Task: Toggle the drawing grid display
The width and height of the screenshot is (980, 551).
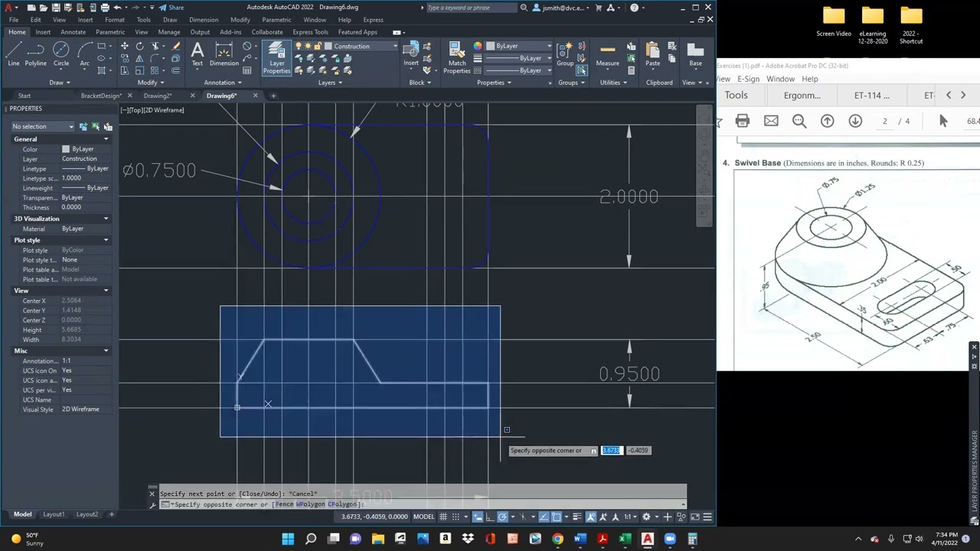Action: [x=443, y=517]
